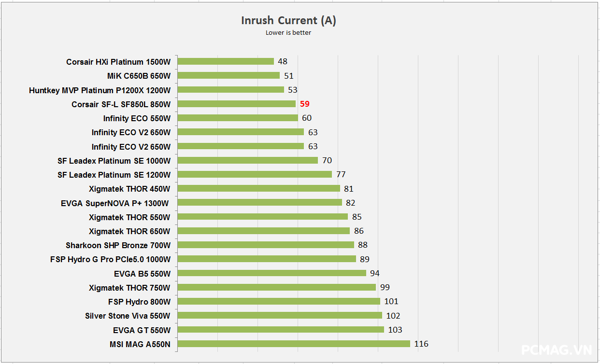Click the MiK C650B 650W bar

[229, 75]
